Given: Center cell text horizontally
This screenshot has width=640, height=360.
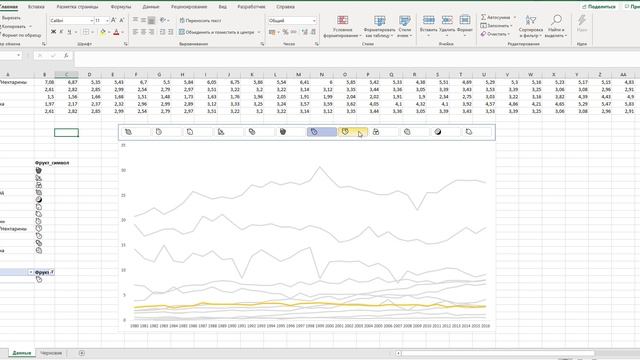Looking at the screenshot, I should click(143, 32).
